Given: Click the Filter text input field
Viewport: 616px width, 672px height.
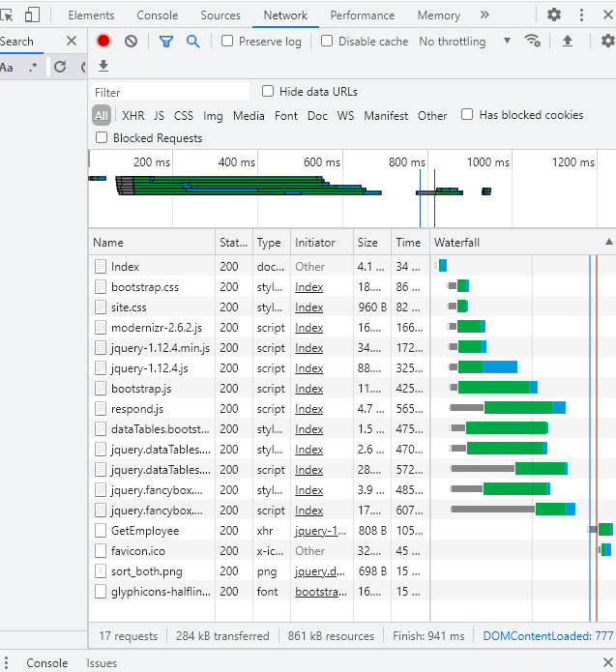Looking at the screenshot, I should pos(169,92).
